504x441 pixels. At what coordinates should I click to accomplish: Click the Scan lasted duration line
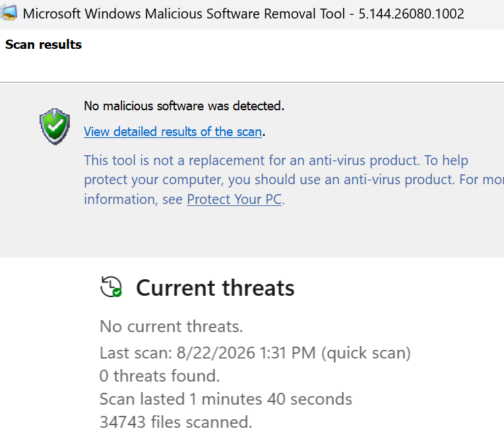(x=226, y=399)
